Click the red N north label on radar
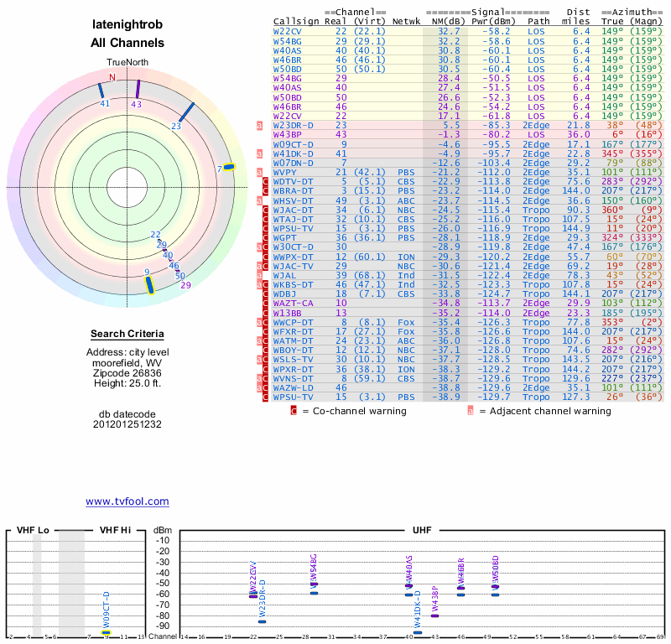Viewport: 671px width, 644px height. pos(112,76)
